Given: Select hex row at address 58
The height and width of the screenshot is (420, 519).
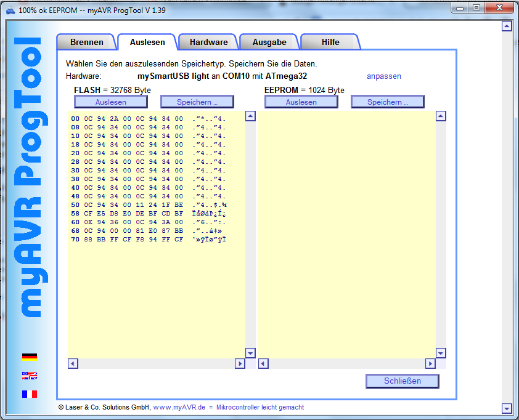Looking at the screenshot, I should [x=149, y=214].
